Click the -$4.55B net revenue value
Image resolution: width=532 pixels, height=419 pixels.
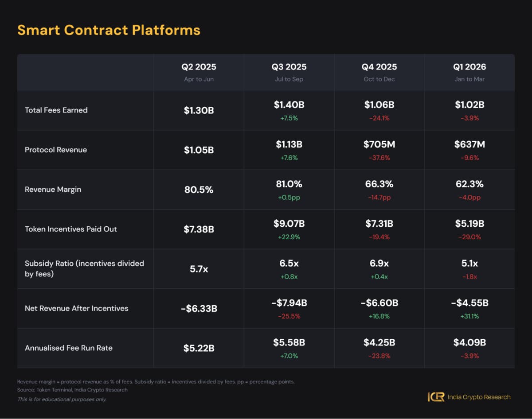pos(469,303)
